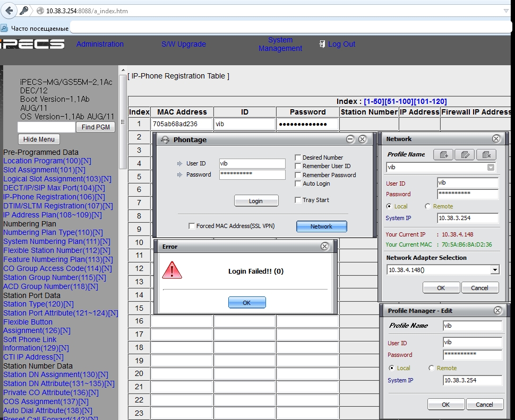
Task: Enable the Remember Password checkbox
Action: (298, 175)
